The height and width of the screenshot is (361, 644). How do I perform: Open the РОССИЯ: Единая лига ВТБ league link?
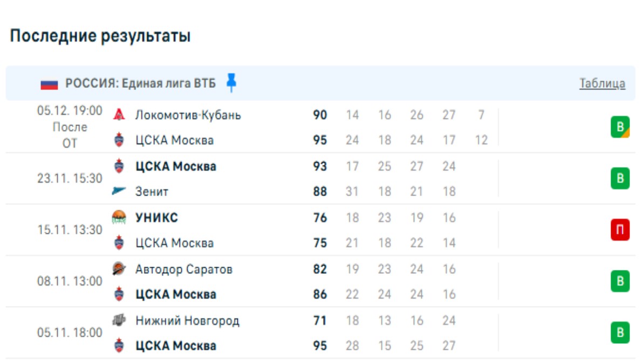coord(140,84)
